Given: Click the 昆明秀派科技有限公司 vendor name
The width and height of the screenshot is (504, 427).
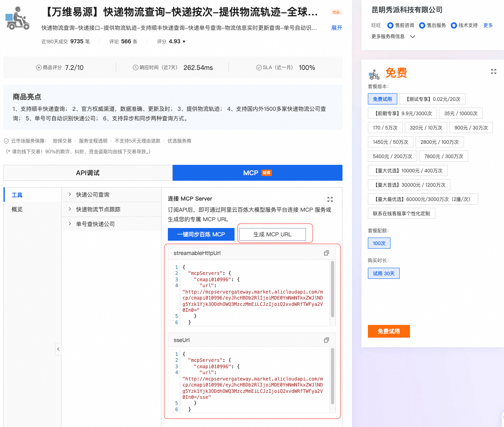Looking at the screenshot, I should click(407, 10).
